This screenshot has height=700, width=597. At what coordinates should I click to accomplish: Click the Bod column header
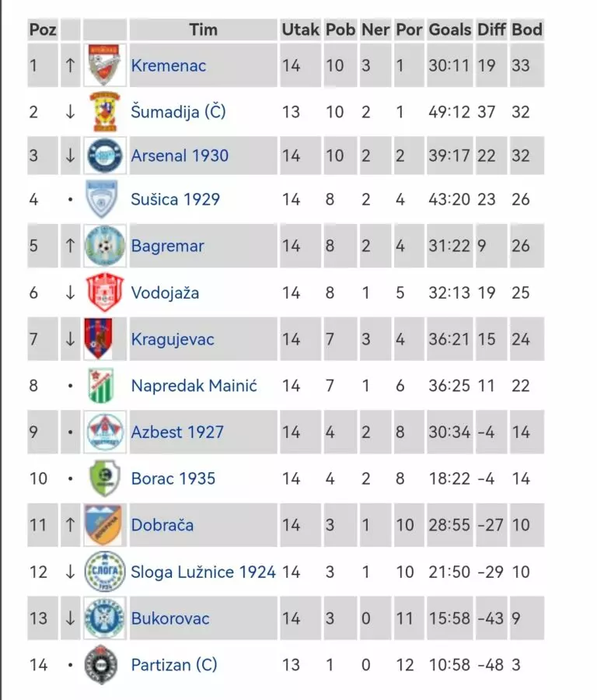(x=527, y=30)
